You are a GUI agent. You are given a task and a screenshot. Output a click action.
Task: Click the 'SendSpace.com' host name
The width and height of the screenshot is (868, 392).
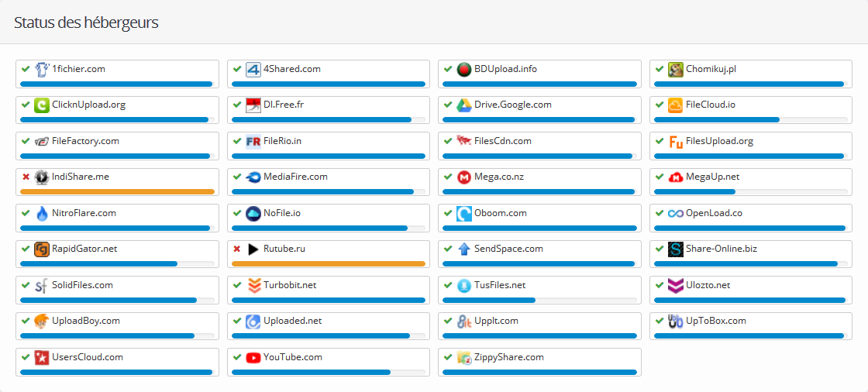[x=508, y=249]
